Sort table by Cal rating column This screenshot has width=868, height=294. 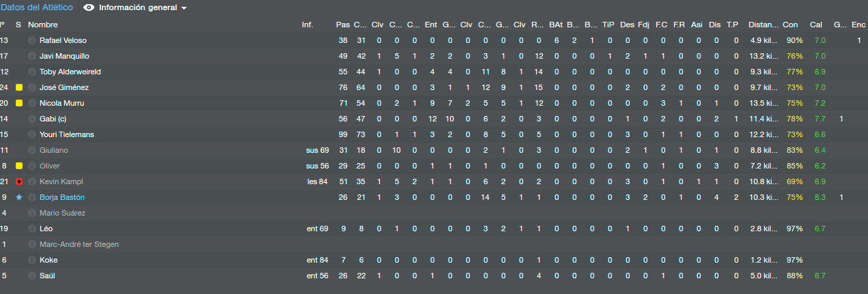pos(816,25)
